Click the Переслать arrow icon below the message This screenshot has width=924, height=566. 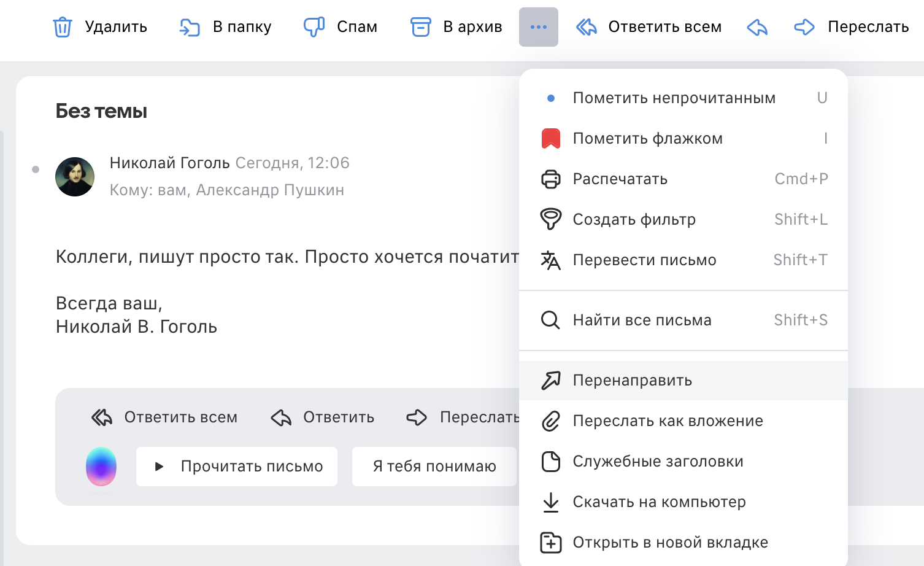(417, 417)
